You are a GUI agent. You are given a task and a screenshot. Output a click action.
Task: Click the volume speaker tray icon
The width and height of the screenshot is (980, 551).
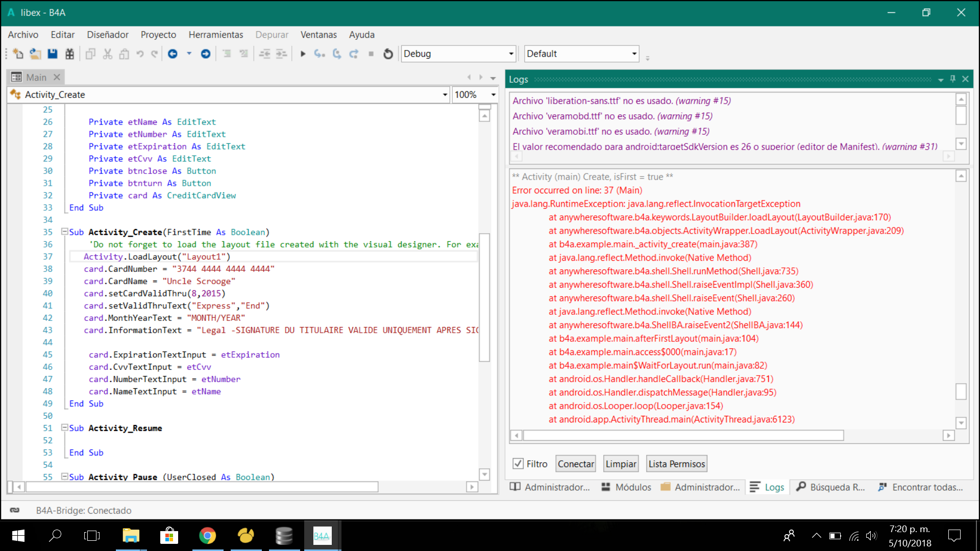pyautogui.click(x=871, y=536)
